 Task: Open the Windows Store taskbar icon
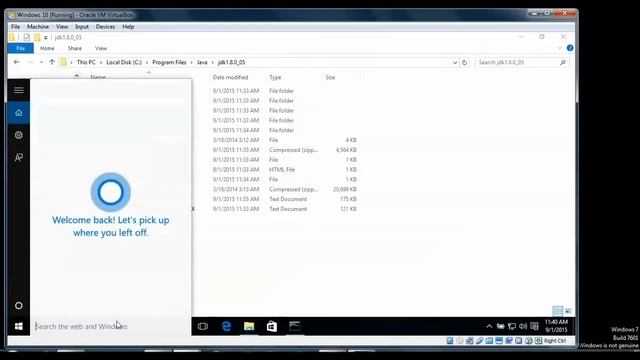(272, 326)
